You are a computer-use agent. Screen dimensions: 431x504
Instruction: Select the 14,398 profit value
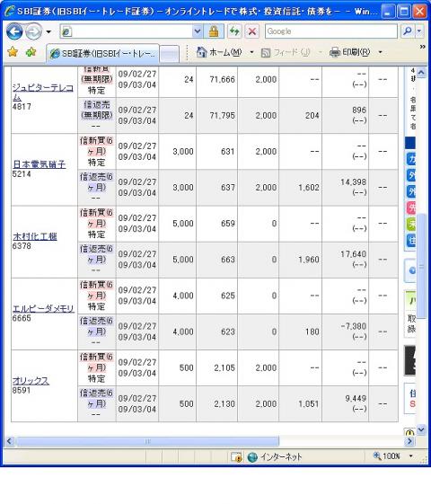[353, 182]
